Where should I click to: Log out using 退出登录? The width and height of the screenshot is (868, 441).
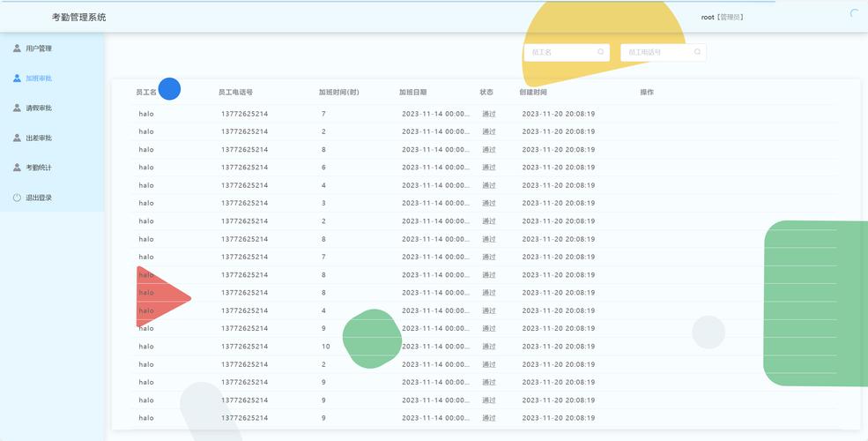[x=39, y=198]
